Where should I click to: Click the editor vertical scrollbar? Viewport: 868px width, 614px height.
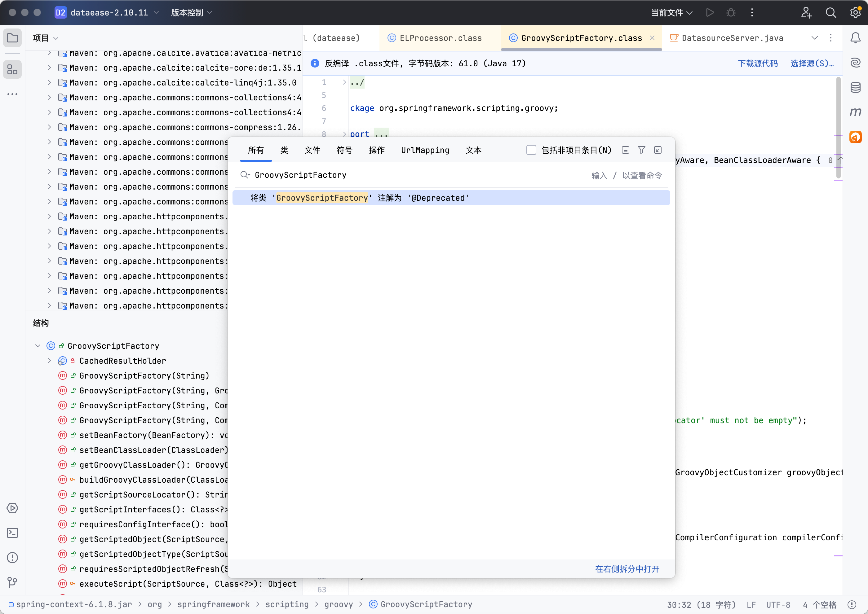839,128
